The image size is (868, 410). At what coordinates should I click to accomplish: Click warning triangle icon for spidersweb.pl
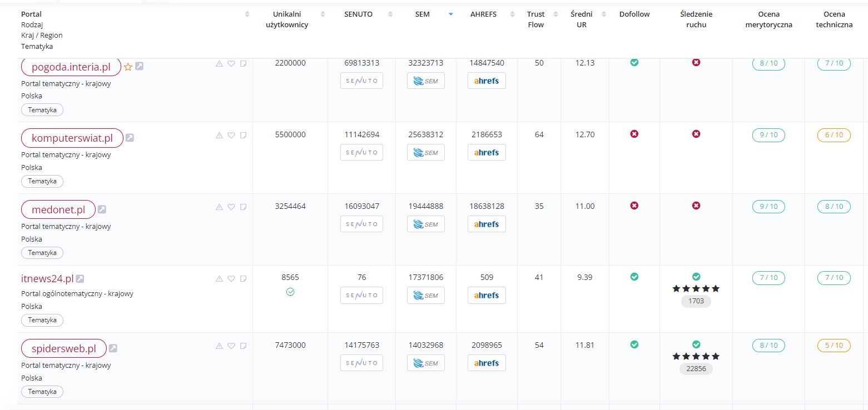[219, 346]
